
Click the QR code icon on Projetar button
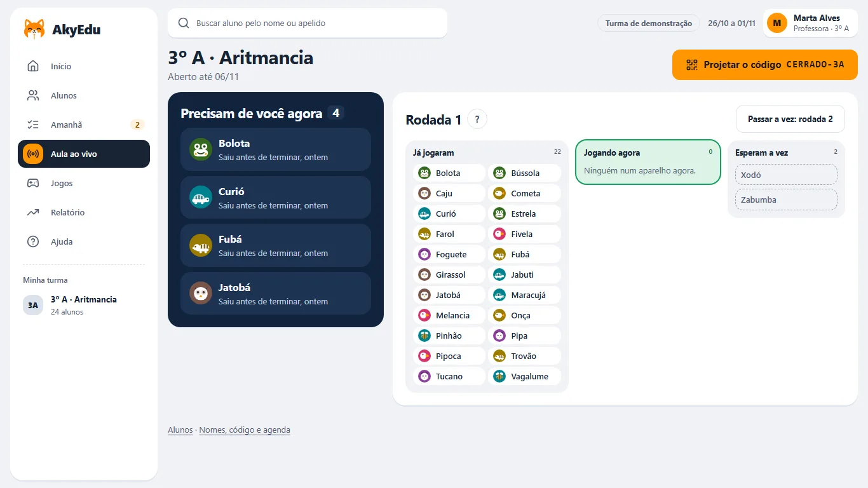coord(692,65)
